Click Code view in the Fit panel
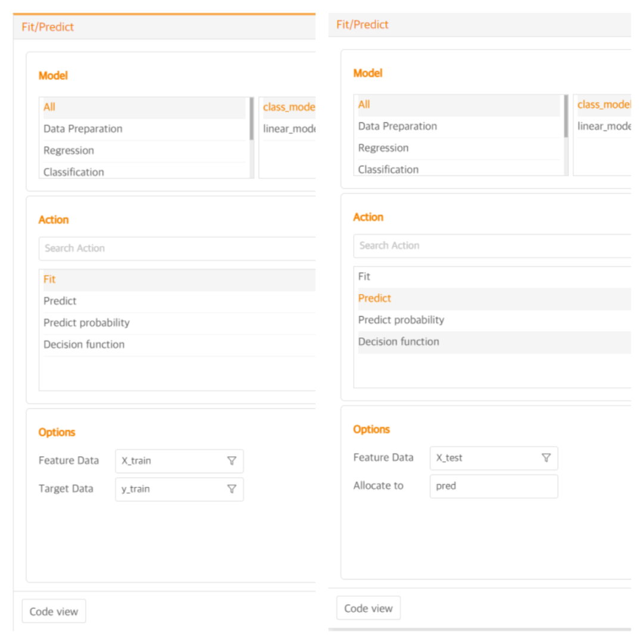The height and width of the screenshot is (644, 644). 54,611
